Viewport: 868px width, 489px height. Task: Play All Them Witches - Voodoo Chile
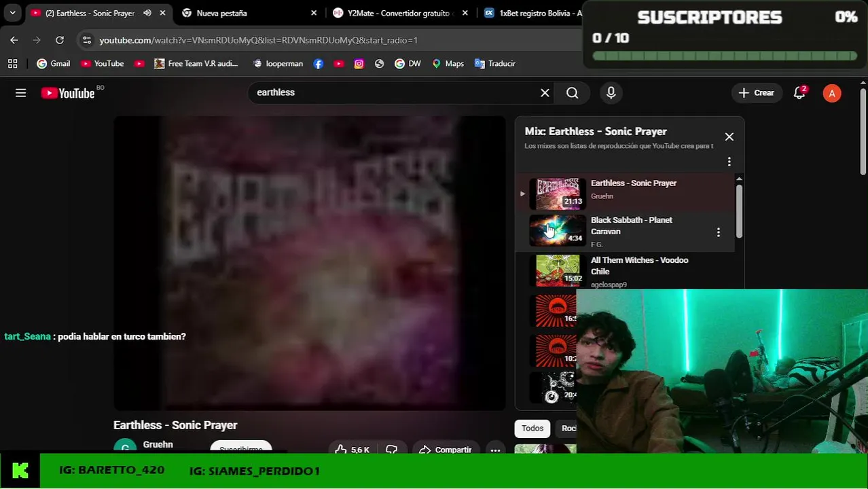pyautogui.click(x=625, y=271)
